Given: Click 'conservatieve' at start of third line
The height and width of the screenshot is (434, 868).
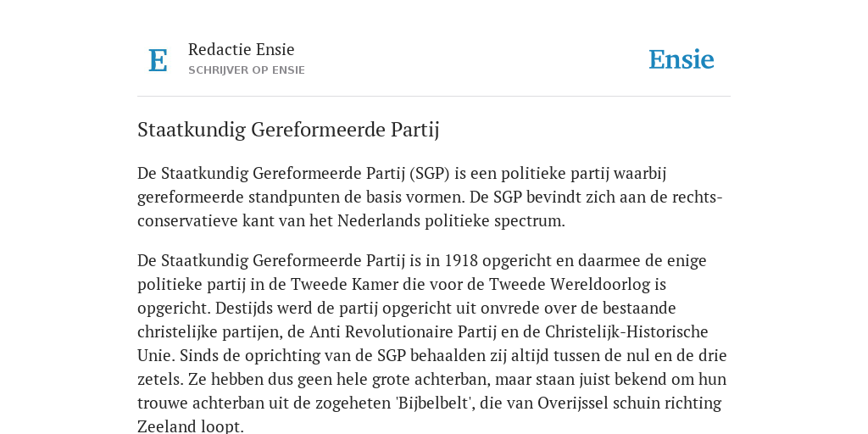Looking at the screenshot, I should coord(187,221).
